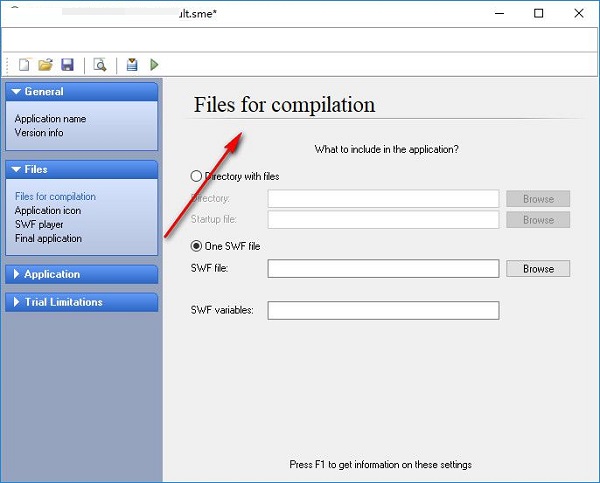Click the SWF variables input field
The height and width of the screenshot is (483, 600).
[x=383, y=310]
